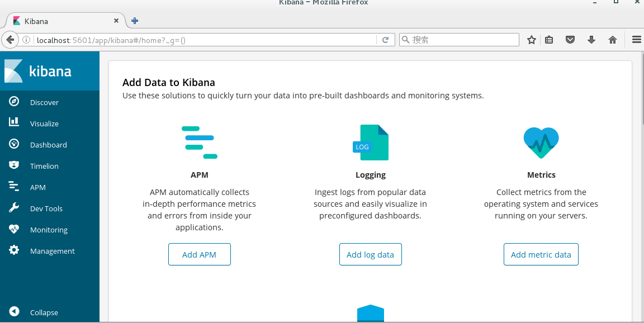The width and height of the screenshot is (644, 323).
Task: Click the browser search field
Action: tap(459, 40)
